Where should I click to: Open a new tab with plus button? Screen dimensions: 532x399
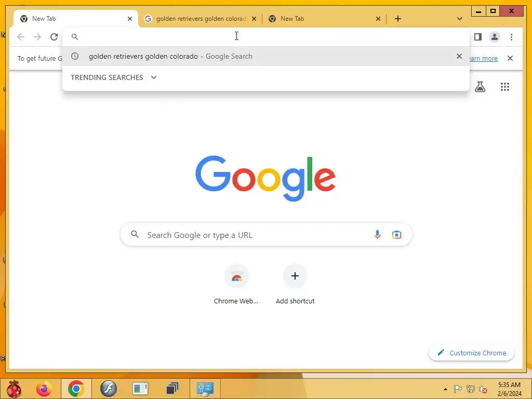coord(398,19)
